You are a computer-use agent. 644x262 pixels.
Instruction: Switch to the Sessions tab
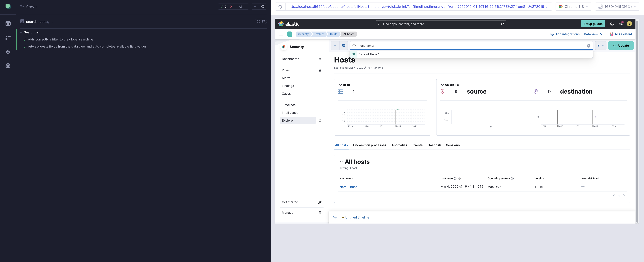point(453,145)
